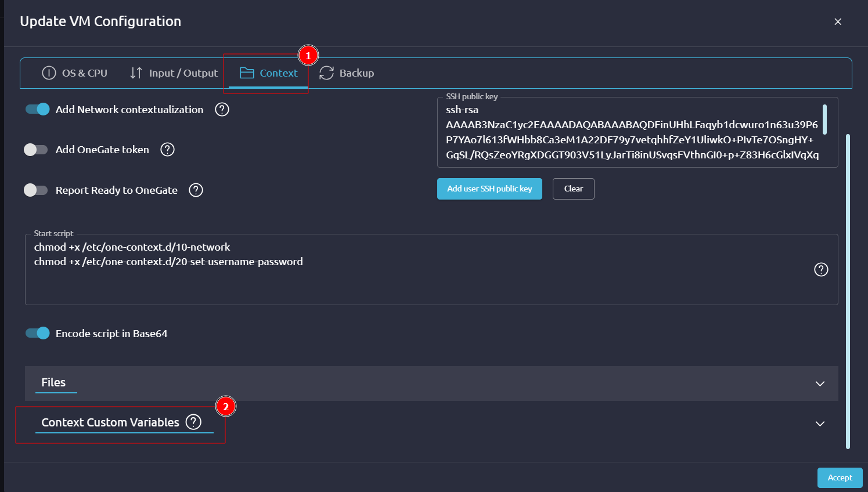Click help icon next to Add OneGate token
Image resolution: width=868 pixels, height=492 pixels.
[x=167, y=150]
